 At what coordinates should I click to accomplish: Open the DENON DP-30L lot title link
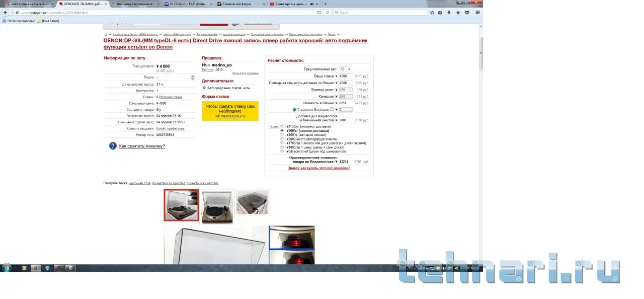[235, 44]
